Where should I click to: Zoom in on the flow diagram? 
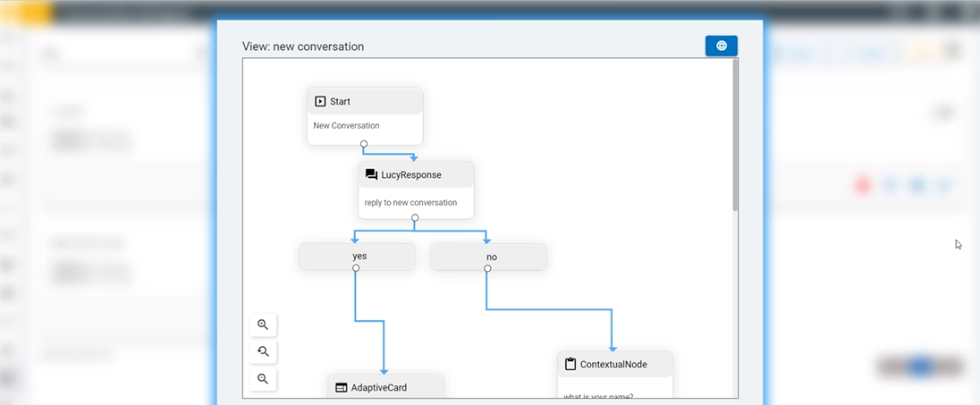click(x=263, y=325)
